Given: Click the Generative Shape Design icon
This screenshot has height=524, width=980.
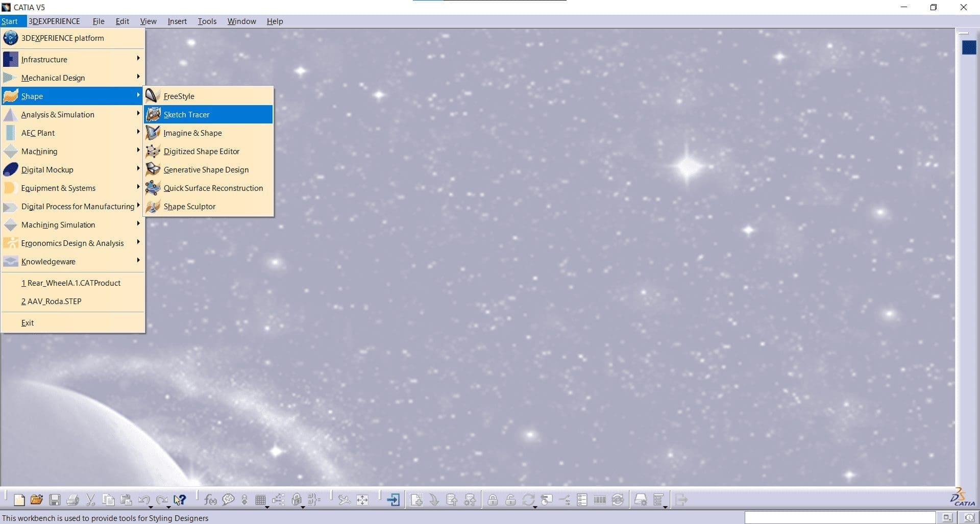Looking at the screenshot, I should (x=153, y=169).
